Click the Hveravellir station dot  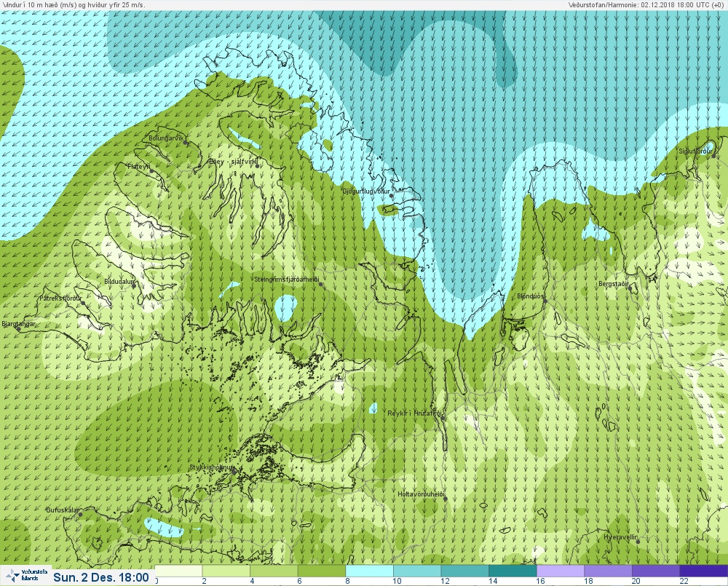tap(638, 542)
